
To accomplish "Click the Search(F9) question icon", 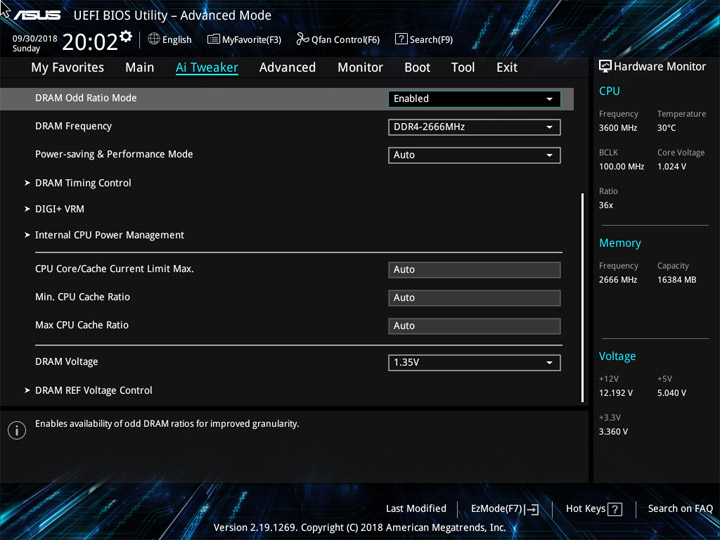I will tap(401, 39).
